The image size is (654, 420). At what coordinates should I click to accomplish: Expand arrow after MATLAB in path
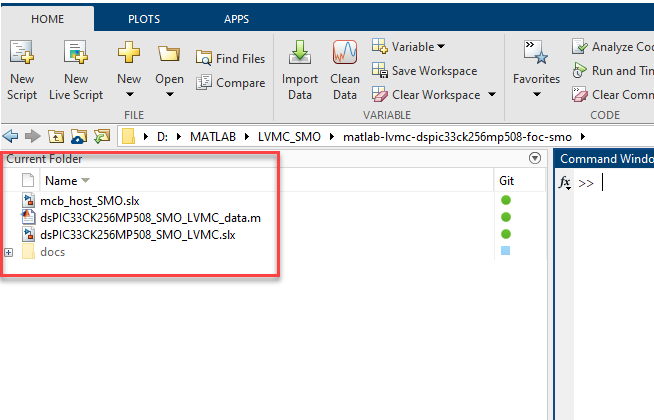(x=247, y=137)
